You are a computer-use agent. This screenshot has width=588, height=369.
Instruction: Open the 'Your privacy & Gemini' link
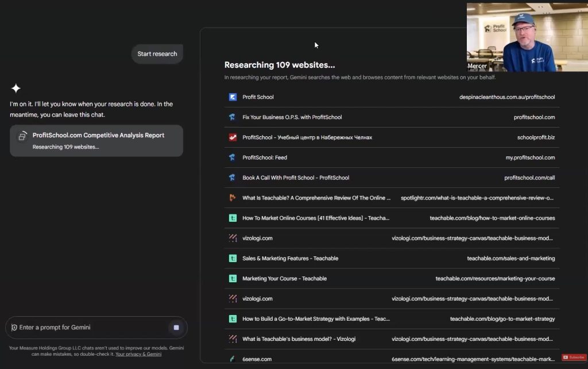138,354
